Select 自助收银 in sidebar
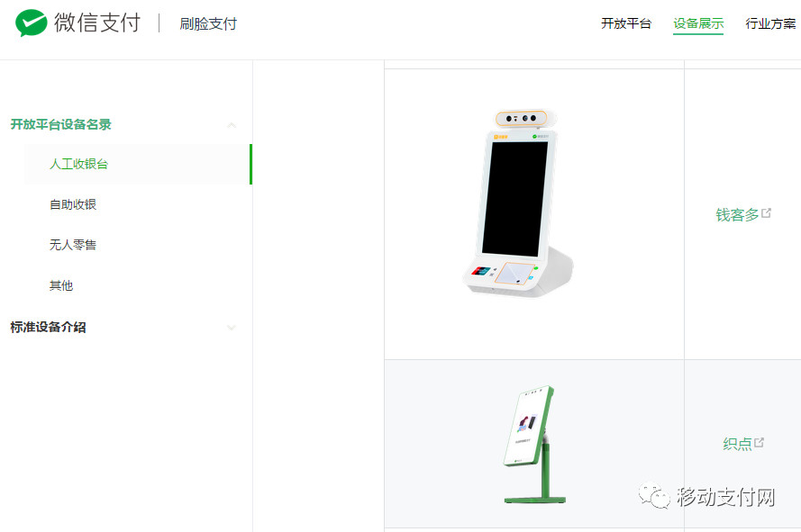 73,204
